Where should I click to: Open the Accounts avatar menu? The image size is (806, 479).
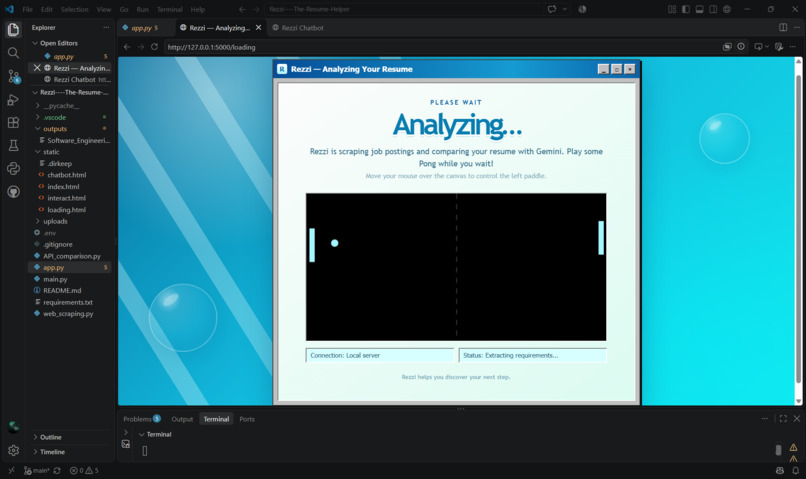coord(13,427)
